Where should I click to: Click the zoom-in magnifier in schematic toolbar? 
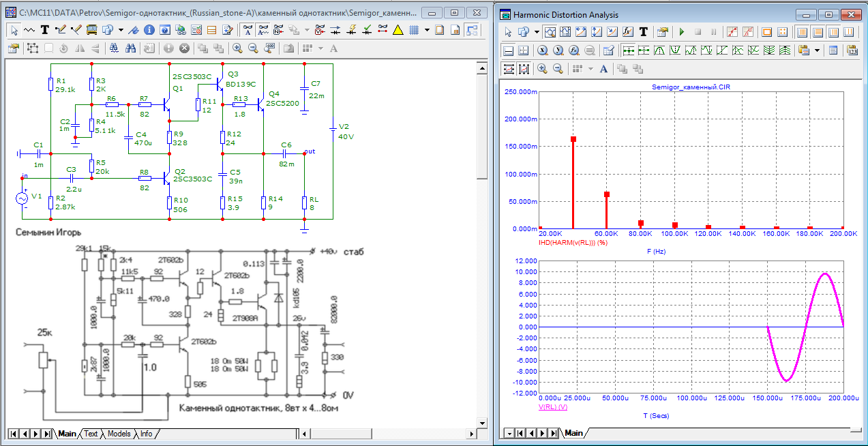coord(237,48)
